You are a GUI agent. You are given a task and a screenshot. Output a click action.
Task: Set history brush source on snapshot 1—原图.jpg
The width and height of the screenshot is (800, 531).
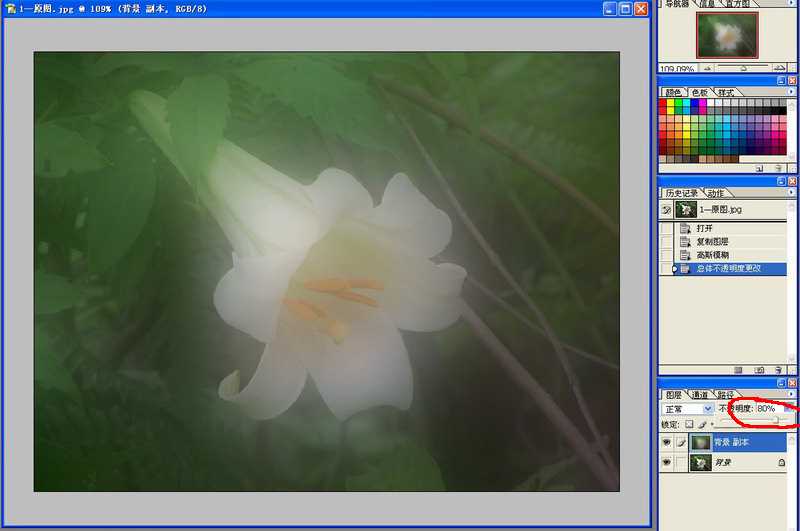[666, 210]
